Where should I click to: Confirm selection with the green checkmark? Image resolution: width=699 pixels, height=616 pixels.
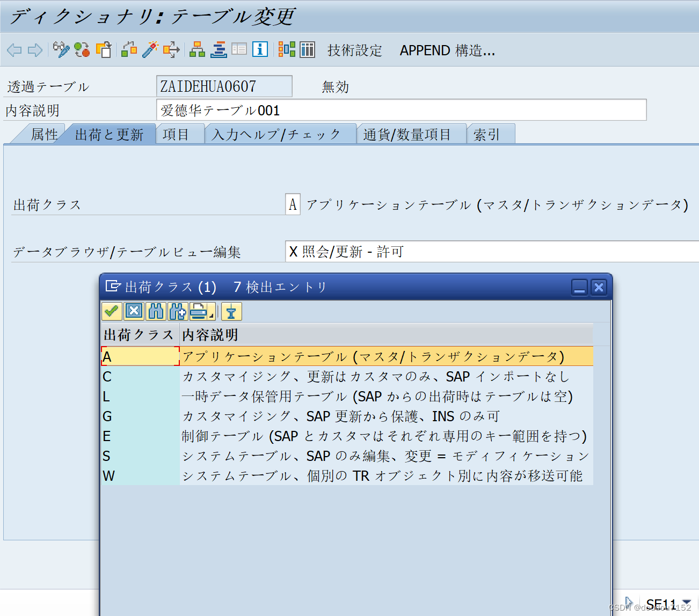[x=112, y=311]
